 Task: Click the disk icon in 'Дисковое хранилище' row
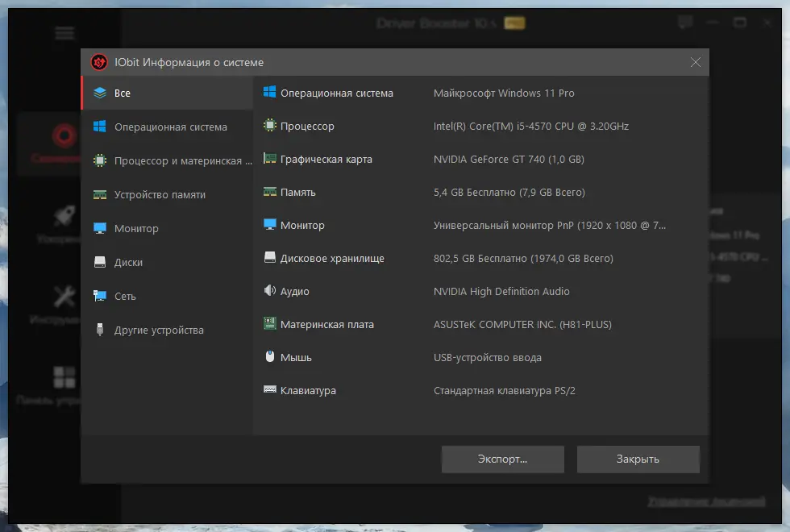point(269,257)
